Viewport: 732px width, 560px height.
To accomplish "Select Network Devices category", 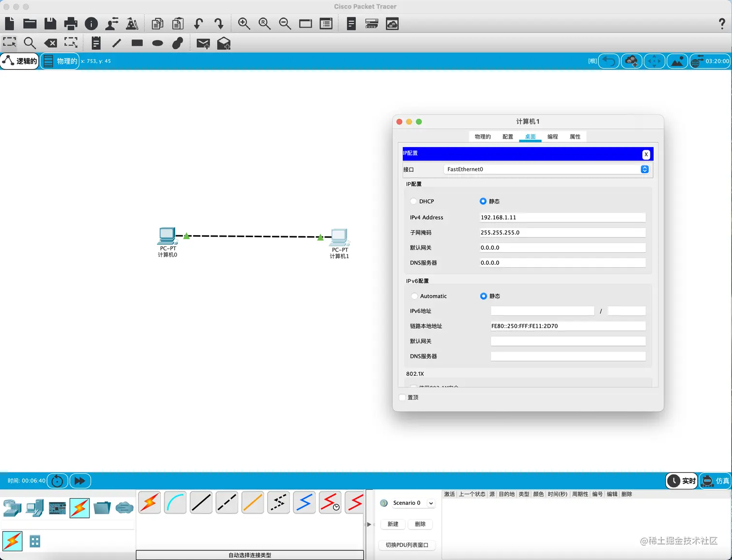I will point(12,508).
